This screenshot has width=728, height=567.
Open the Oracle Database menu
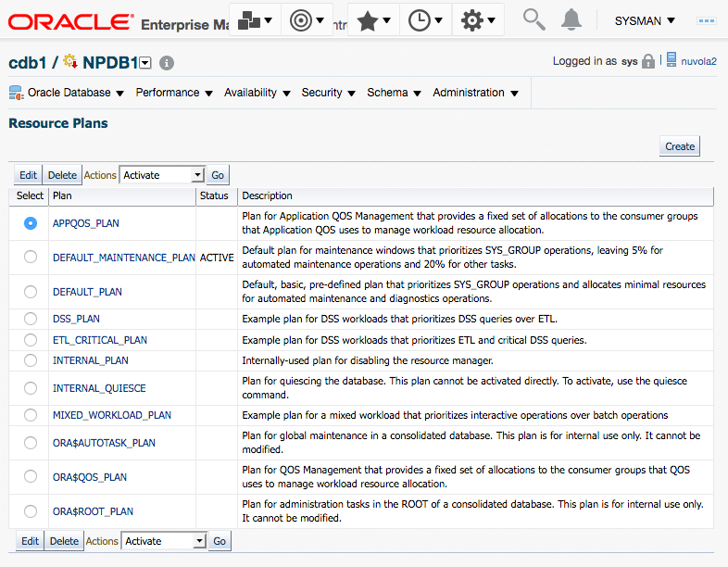(76, 93)
